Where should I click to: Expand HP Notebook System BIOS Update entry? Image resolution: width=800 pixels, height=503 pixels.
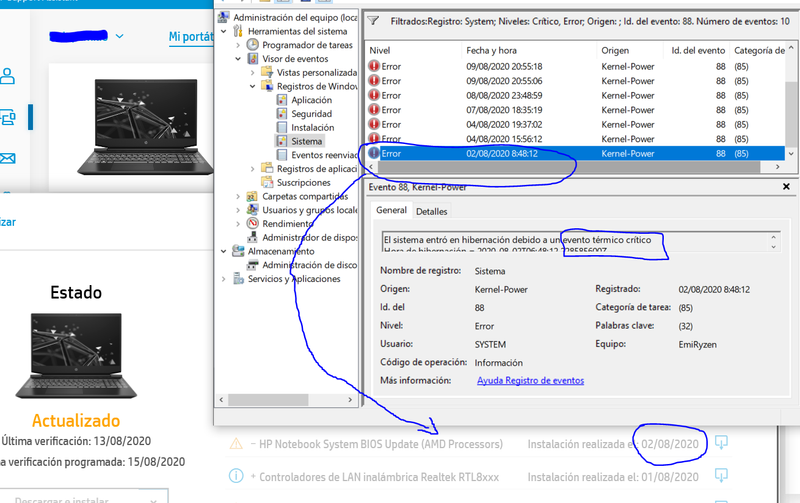click(253, 444)
